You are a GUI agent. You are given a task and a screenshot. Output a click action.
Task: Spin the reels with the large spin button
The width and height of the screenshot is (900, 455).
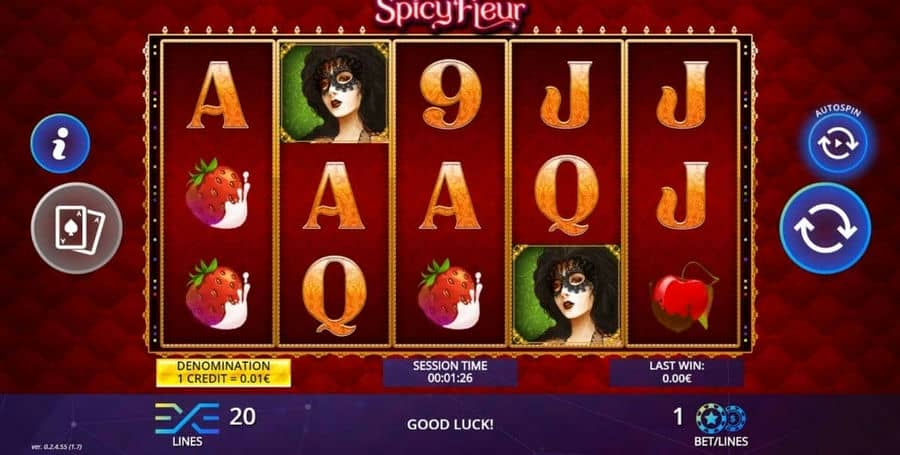click(825, 228)
